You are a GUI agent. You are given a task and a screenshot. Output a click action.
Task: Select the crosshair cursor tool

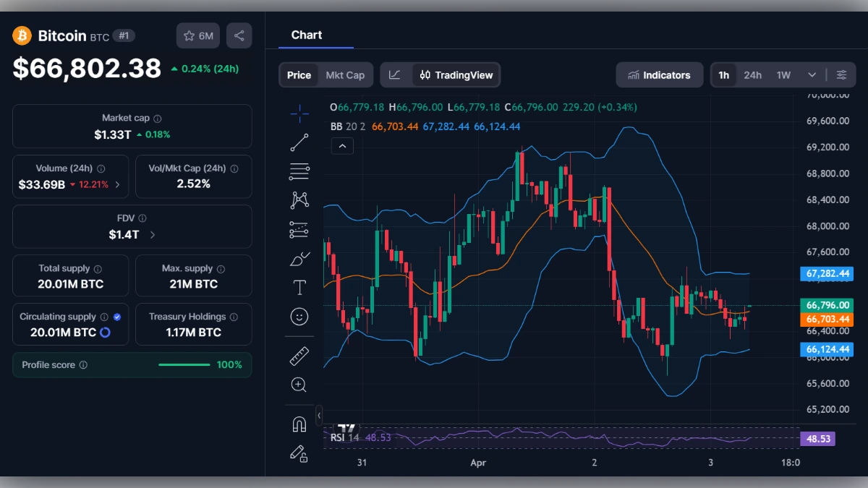[x=299, y=114]
